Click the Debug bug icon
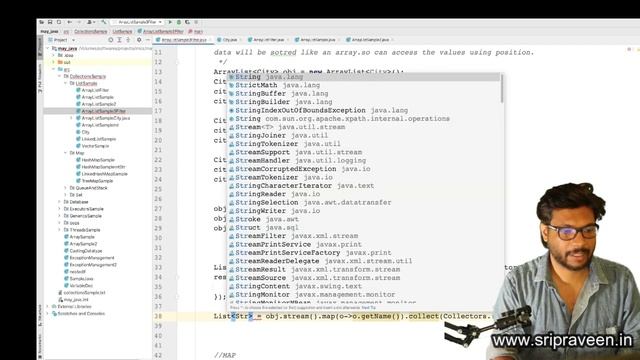The width and height of the screenshot is (640, 360). click(x=179, y=22)
